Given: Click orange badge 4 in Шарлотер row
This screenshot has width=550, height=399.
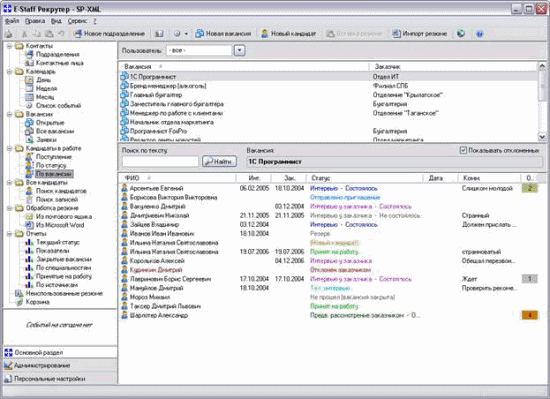Looking at the screenshot, I should pyautogui.click(x=530, y=315).
